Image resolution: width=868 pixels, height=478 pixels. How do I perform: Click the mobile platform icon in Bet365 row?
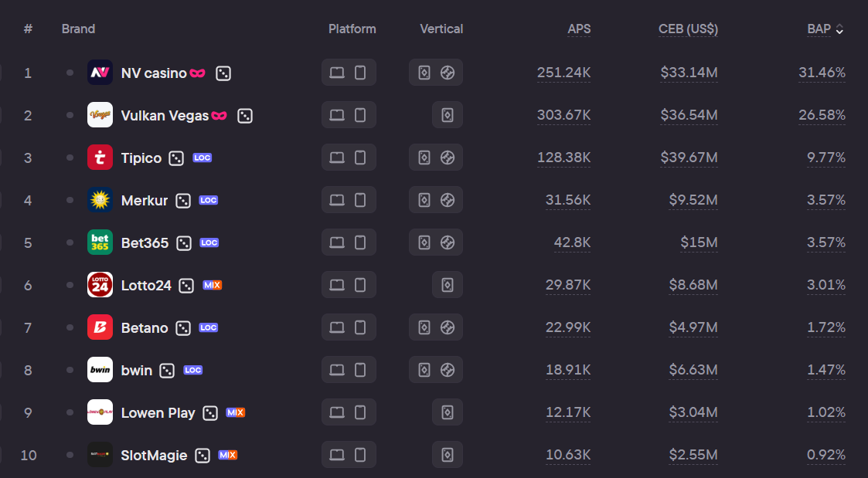pos(360,242)
